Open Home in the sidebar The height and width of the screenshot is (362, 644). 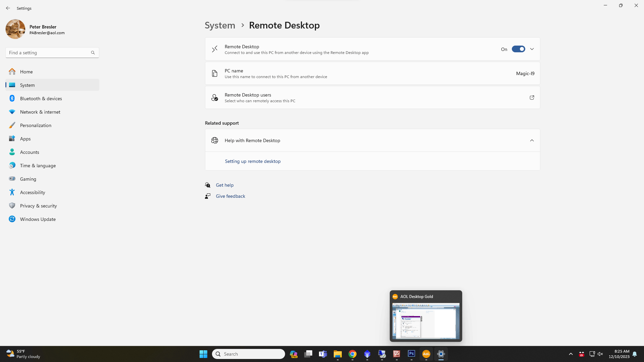click(x=52, y=72)
